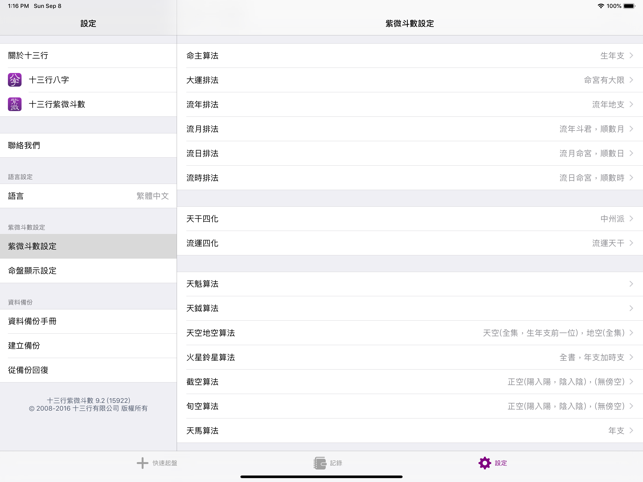Viewport: 643px width, 482px height.
Task: Open the 語言 setting row
Action: [88, 196]
